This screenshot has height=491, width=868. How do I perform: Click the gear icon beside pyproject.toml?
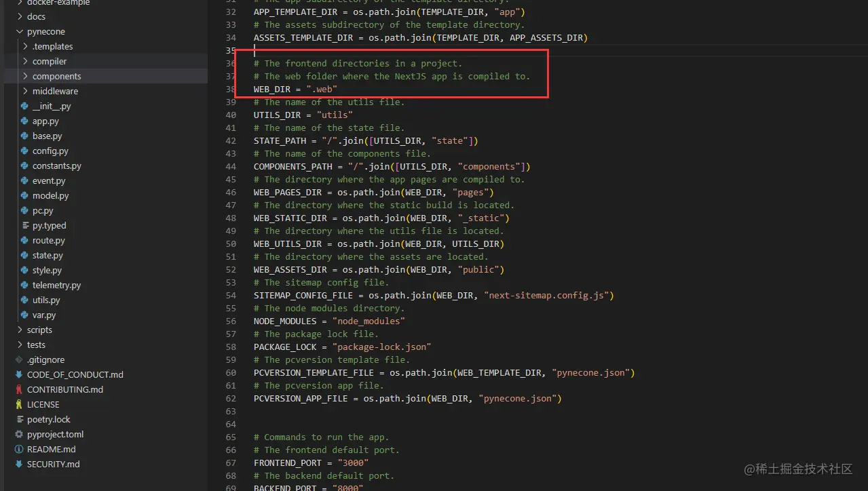click(x=19, y=435)
